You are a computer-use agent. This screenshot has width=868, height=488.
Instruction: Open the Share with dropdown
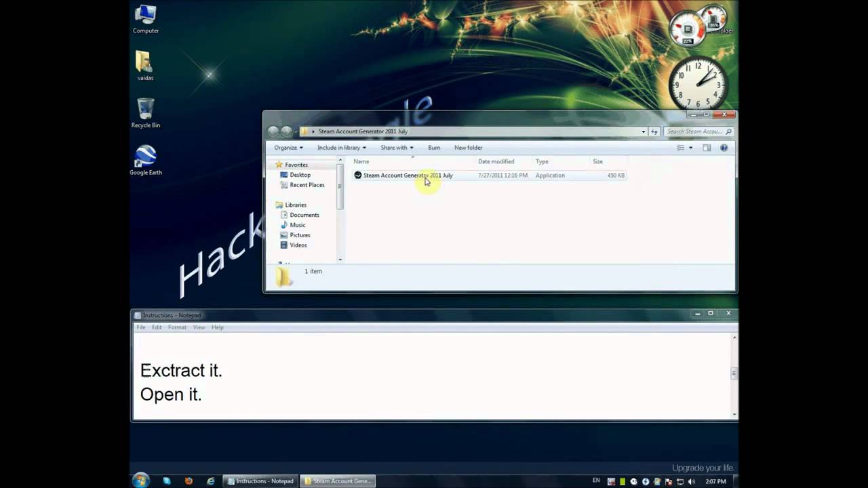tap(397, 148)
